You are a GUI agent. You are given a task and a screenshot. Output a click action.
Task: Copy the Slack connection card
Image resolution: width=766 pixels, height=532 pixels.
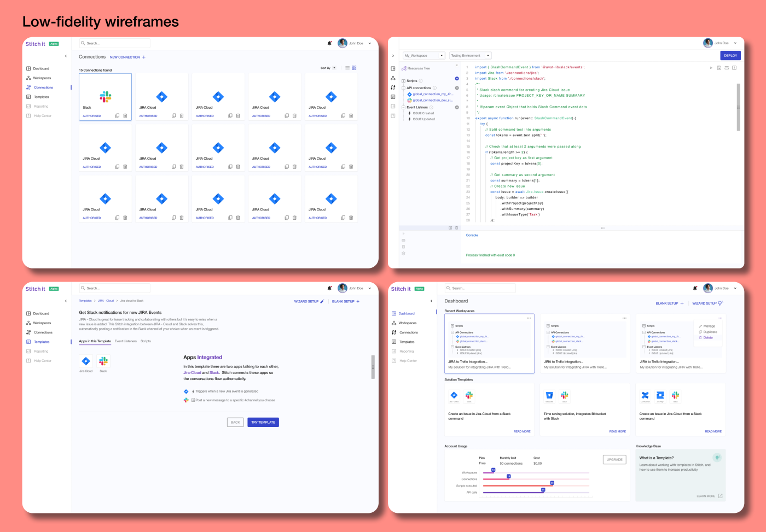(117, 116)
